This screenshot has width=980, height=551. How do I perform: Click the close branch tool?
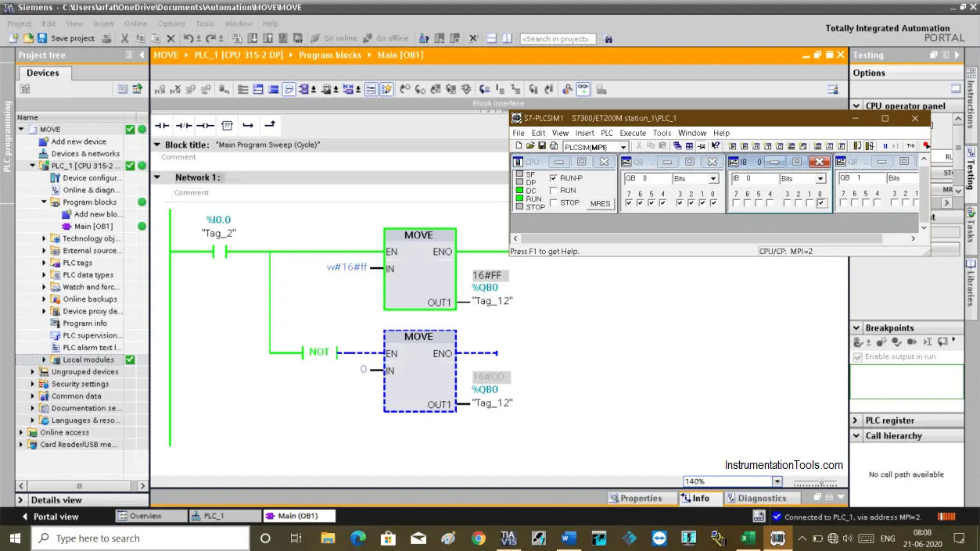point(270,125)
